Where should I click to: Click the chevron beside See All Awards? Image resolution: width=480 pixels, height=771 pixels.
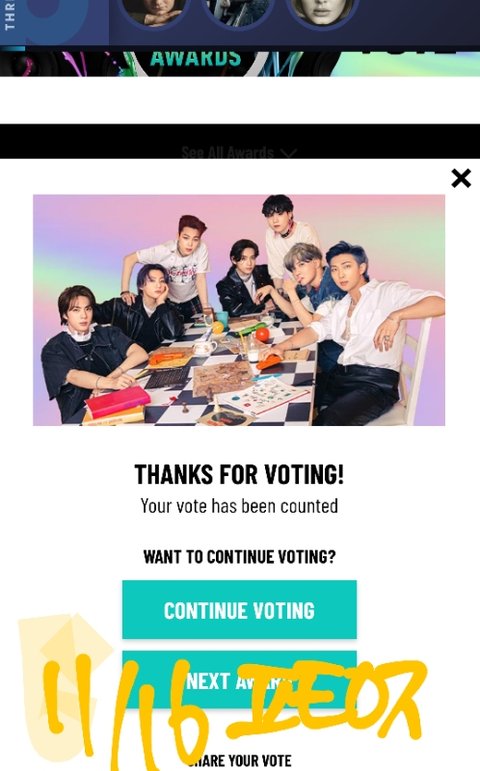tap(288, 153)
